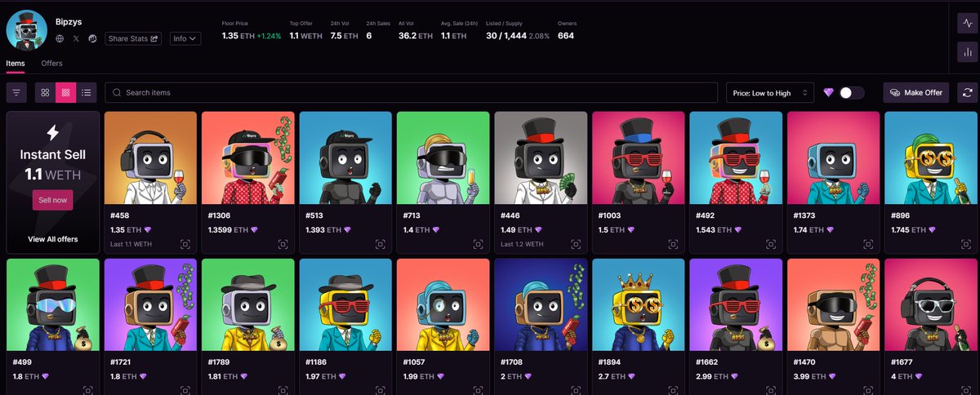Switch to the Items tab
Screen dimensions: 980x395
16,63
